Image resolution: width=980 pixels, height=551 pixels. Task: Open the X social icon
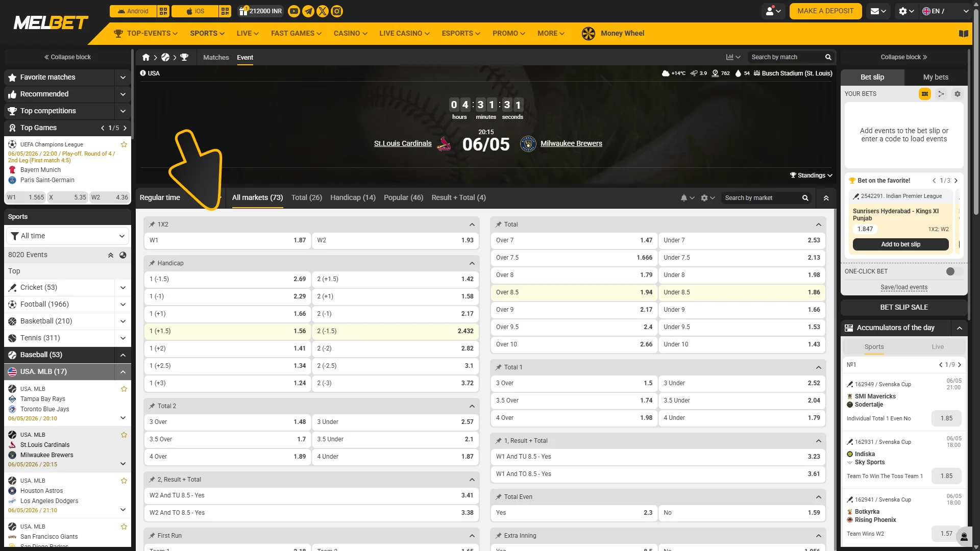(x=322, y=11)
